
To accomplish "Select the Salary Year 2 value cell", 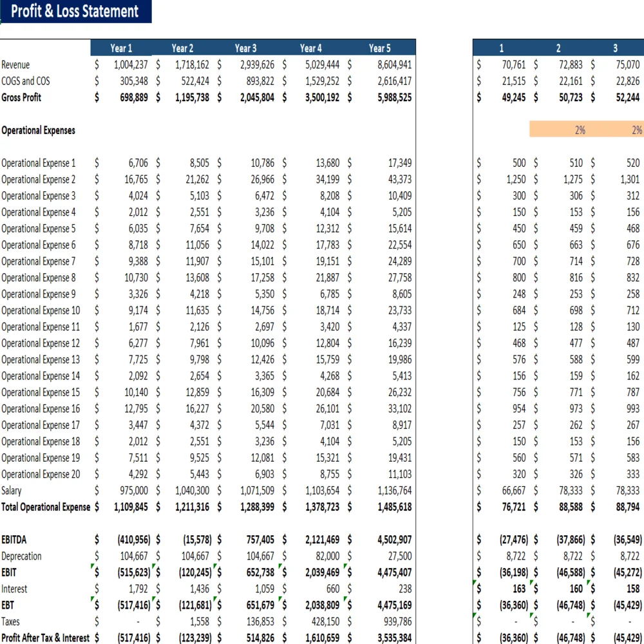I will click(x=193, y=490).
